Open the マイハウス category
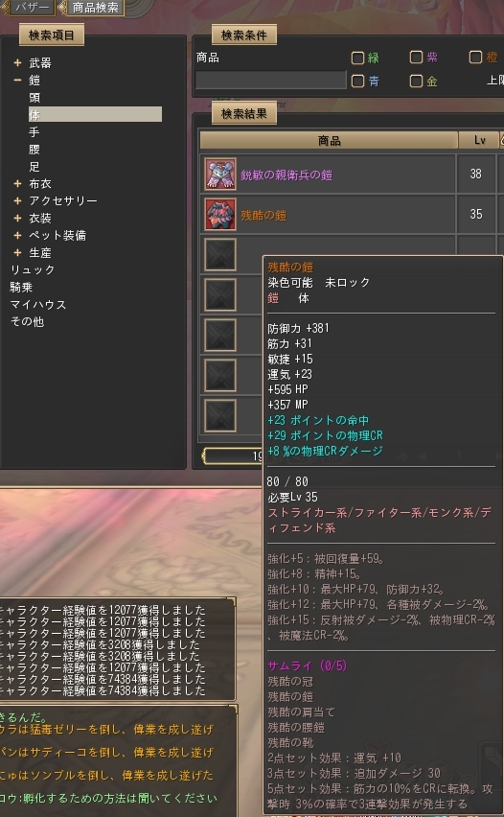Screen dimensions: 504x817 point(38,304)
